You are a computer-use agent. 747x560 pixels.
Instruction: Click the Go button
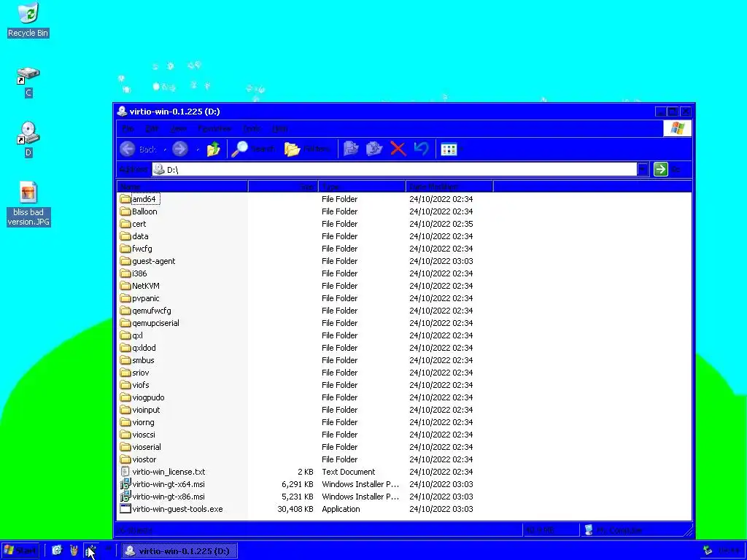point(667,169)
